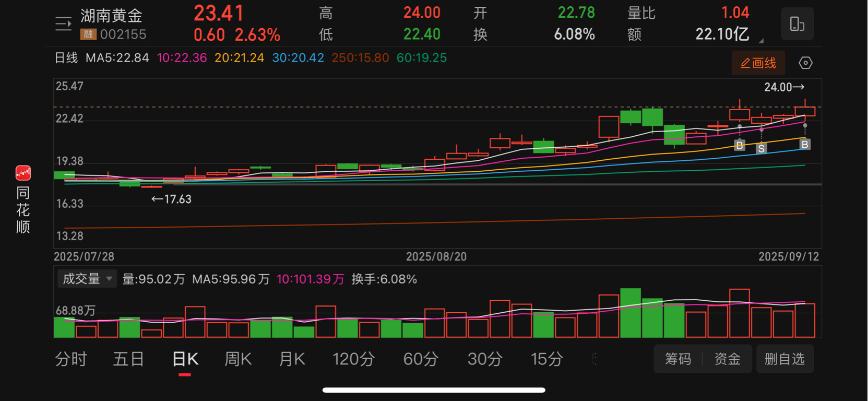This screenshot has width=868, height=401.
Task: Tap the turnover amount 22.10亿
Action: 722,34
